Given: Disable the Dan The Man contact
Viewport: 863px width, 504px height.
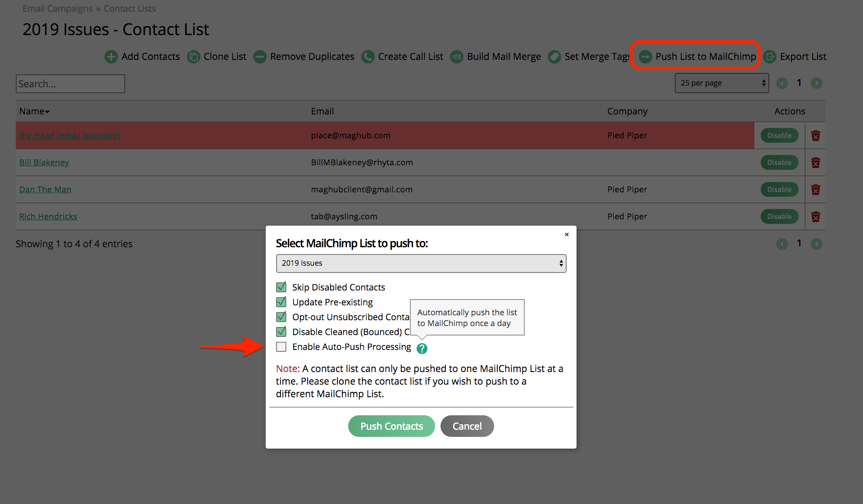Looking at the screenshot, I should [780, 190].
